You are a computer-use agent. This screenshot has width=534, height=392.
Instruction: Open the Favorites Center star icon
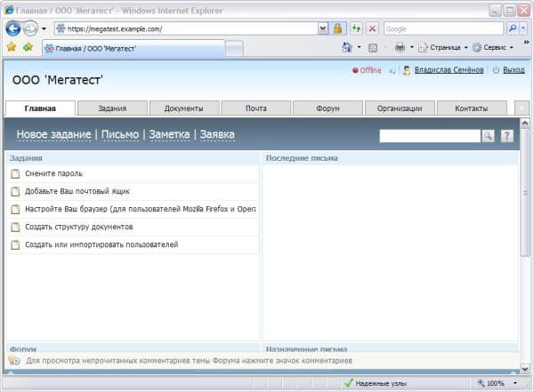coord(12,47)
